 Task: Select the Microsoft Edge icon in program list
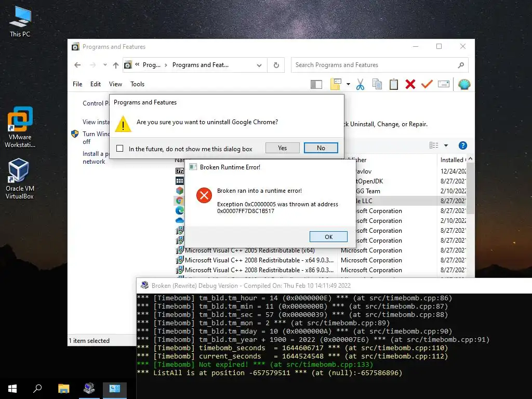click(179, 210)
